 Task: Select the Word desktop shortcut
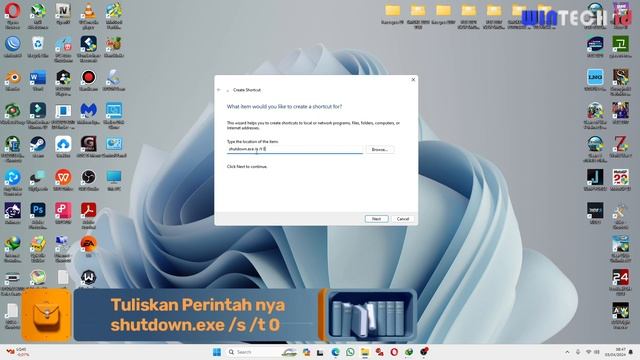[38, 81]
